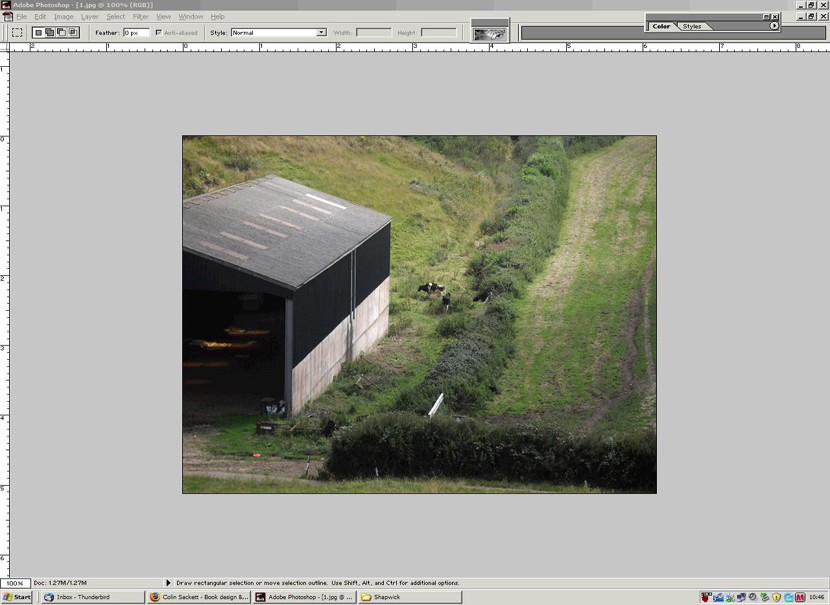Open the Image menu
The width and height of the screenshot is (830, 605).
pyautogui.click(x=64, y=17)
